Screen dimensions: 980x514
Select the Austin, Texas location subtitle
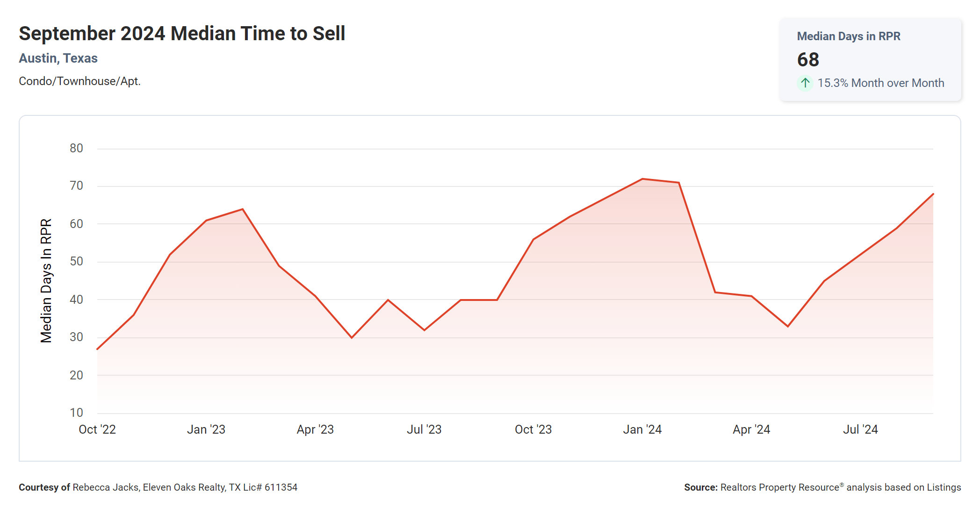(x=58, y=58)
